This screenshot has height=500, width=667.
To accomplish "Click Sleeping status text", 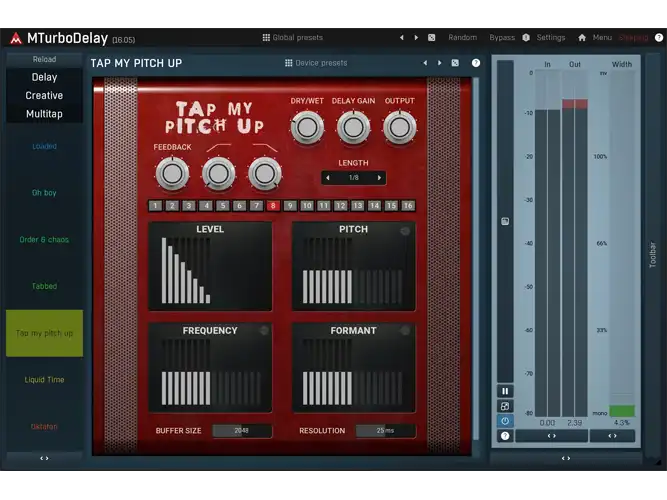I will [x=633, y=37].
